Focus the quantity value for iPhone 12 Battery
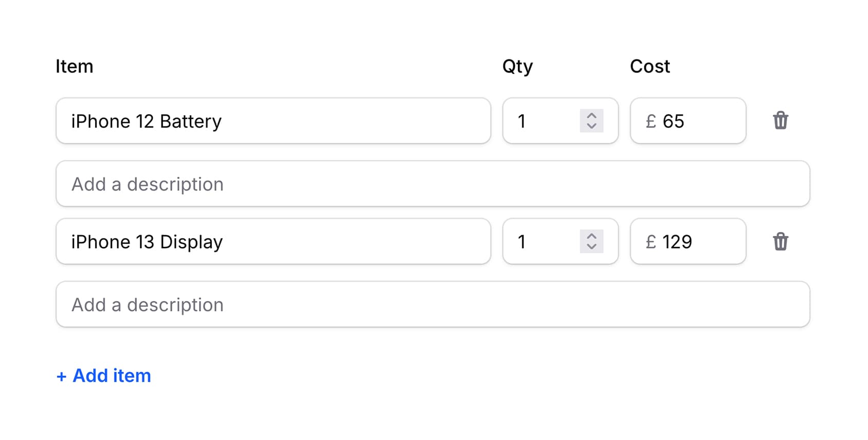 [x=540, y=121]
